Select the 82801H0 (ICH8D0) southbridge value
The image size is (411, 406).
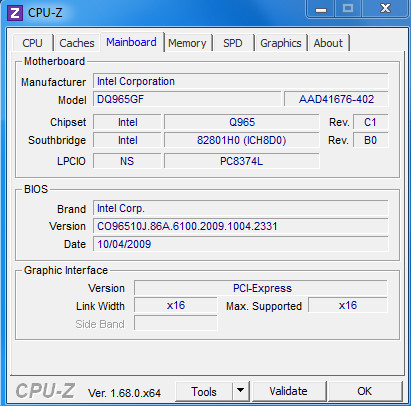(x=242, y=140)
